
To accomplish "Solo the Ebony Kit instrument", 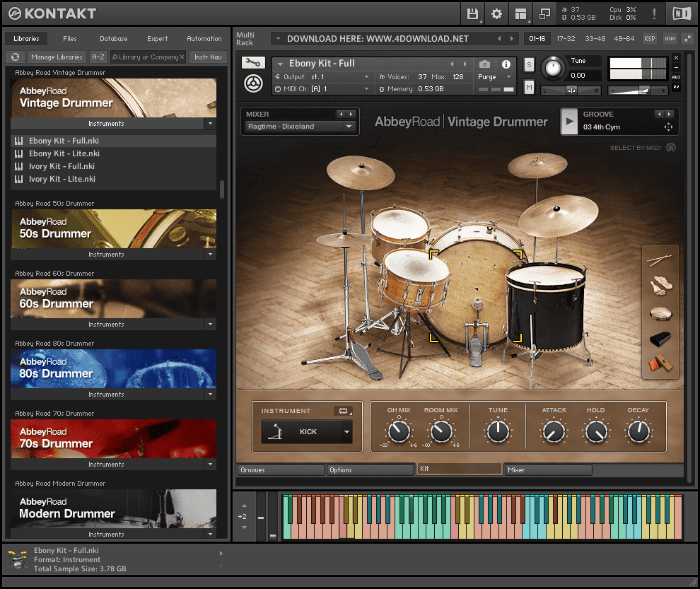I will coord(529,64).
